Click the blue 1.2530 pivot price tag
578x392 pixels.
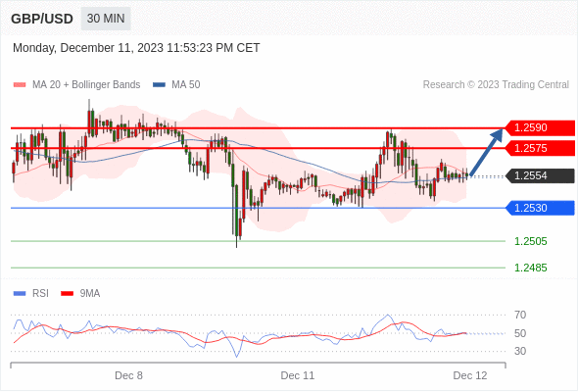coord(540,208)
